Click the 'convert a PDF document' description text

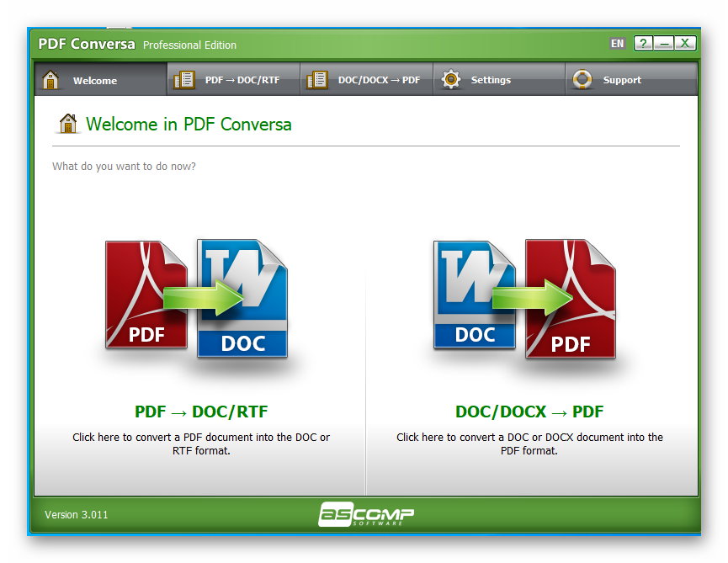coord(201,443)
